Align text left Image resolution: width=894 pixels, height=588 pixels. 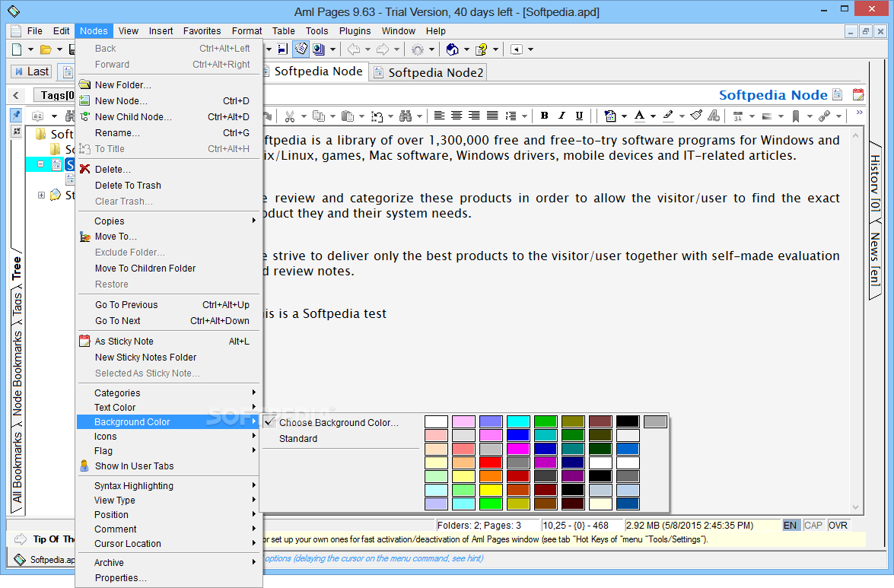(439, 116)
